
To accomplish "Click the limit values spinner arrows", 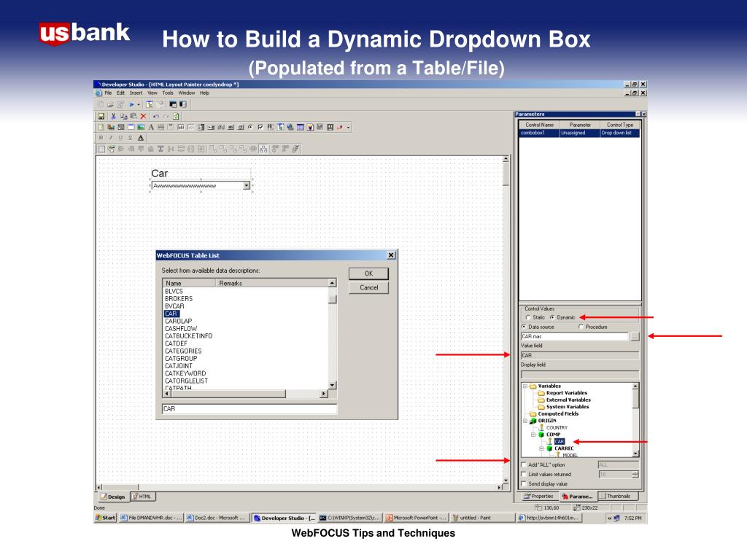I will click(x=635, y=474).
